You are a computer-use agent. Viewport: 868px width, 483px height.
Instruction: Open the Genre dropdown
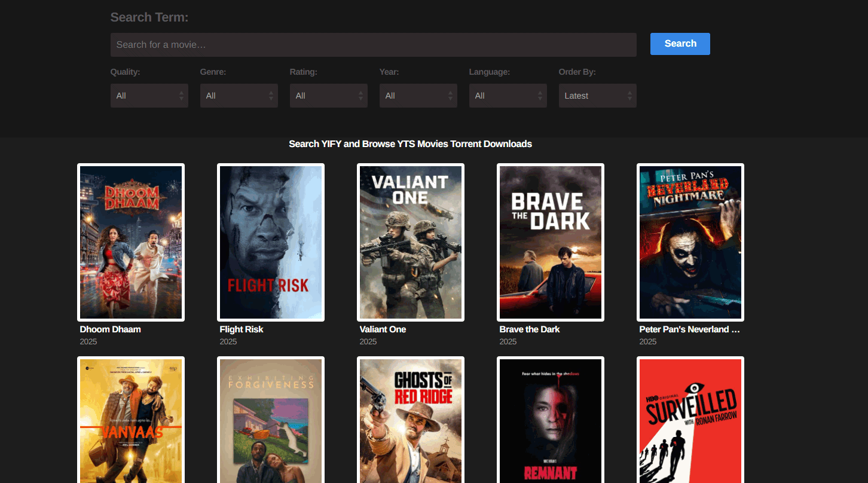coord(239,96)
